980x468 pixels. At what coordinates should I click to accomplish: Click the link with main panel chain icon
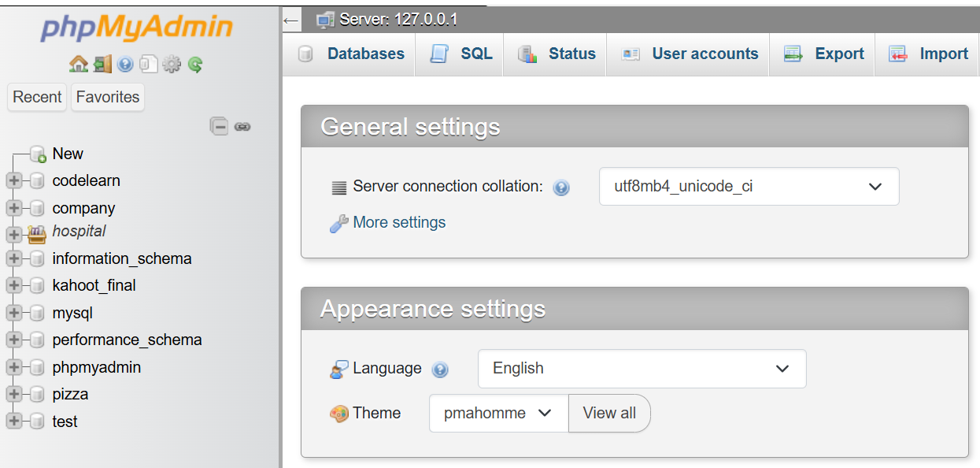(242, 126)
